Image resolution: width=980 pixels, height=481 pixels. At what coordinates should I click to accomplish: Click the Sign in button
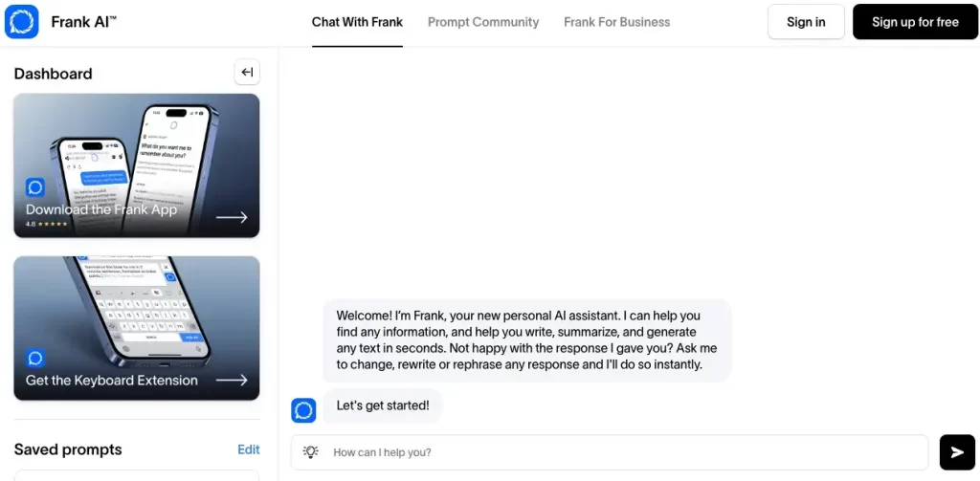[806, 22]
